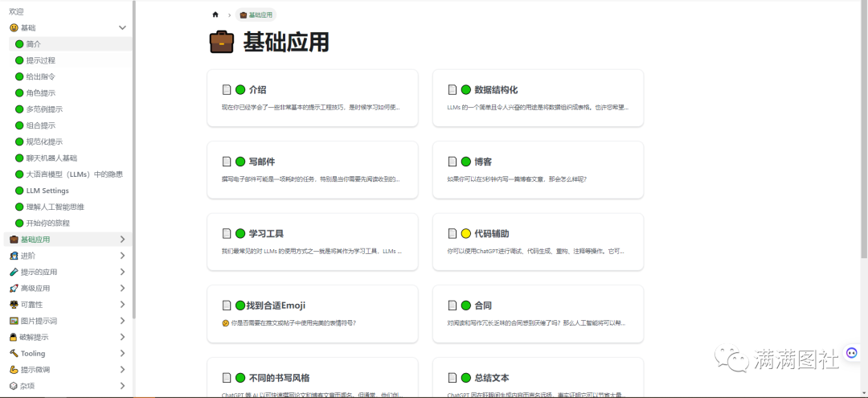Expand the 进阶 sidebar section
Viewport: 868px width, 398px height.
[122, 256]
